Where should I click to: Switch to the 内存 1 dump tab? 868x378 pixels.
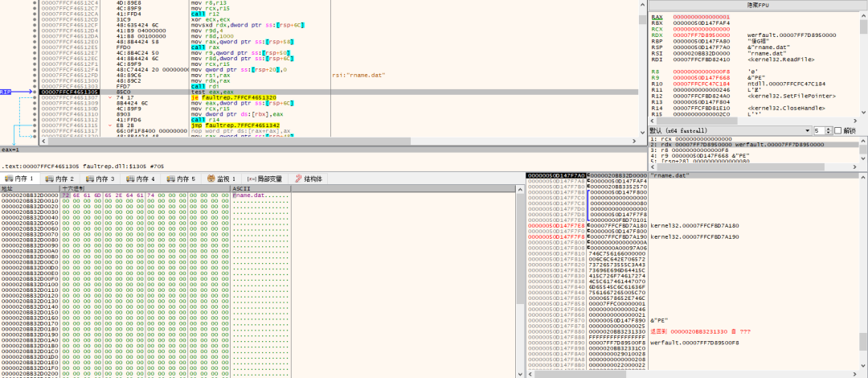pos(20,179)
